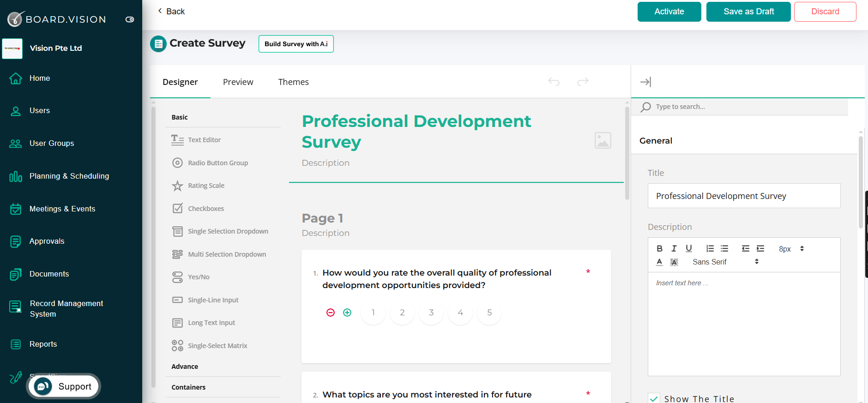Remove a rating item with minus icon

[331, 313]
